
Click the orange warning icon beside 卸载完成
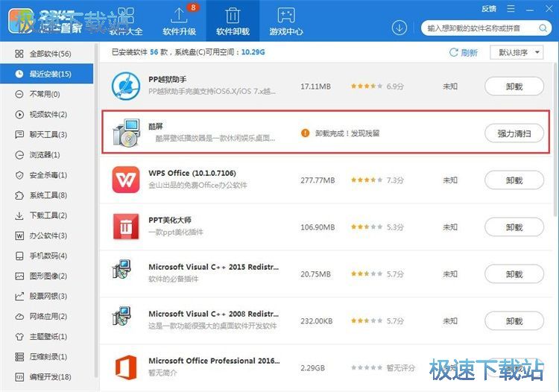[305, 133]
